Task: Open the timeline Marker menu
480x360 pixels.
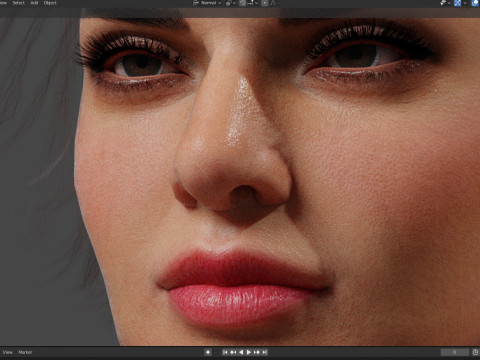Action: click(x=25, y=352)
